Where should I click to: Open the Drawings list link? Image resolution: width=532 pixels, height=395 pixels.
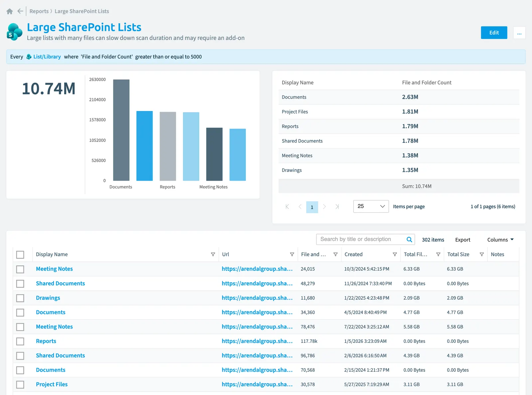click(x=48, y=298)
